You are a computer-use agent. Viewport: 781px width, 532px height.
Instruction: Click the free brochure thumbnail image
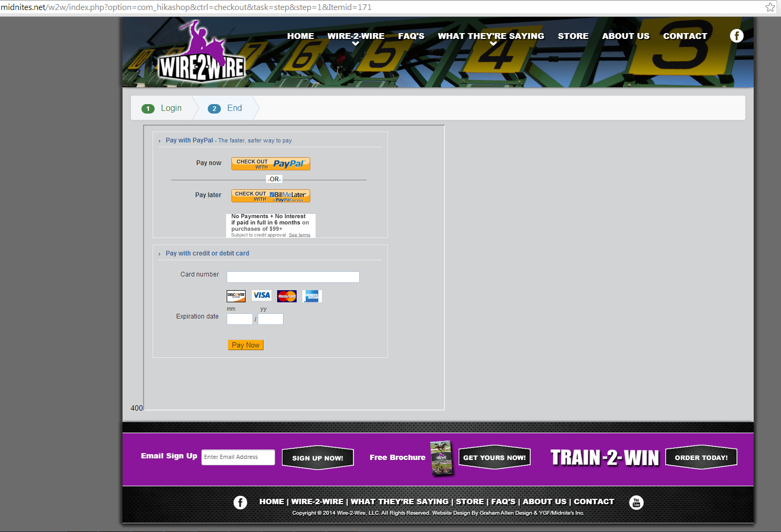(441, 458)
